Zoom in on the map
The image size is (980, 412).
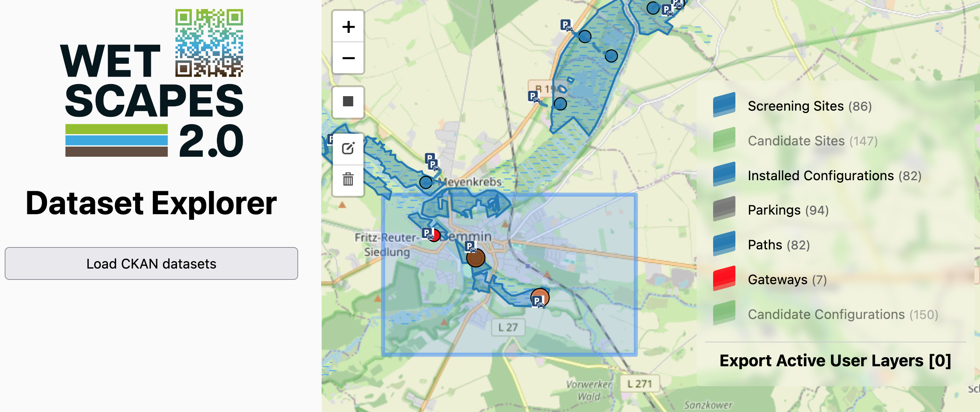coord(348,27)
